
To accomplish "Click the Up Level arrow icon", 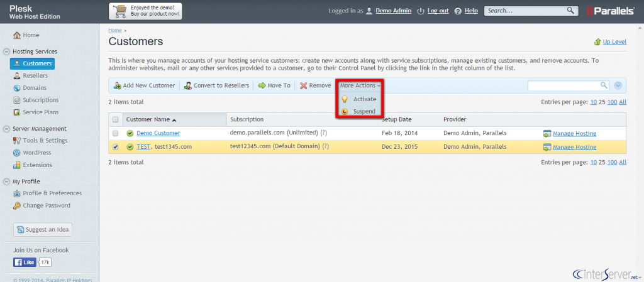I will (x=597, y=42).
